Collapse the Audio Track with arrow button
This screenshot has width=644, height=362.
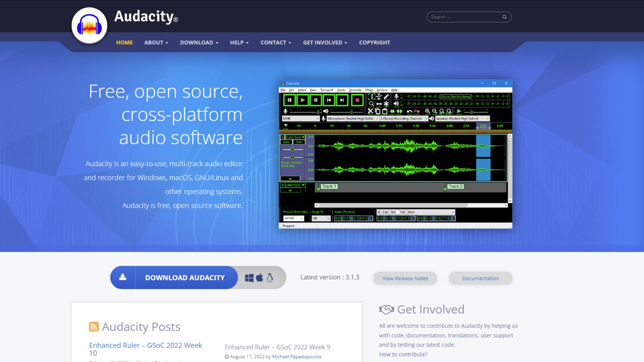point(290,179)
